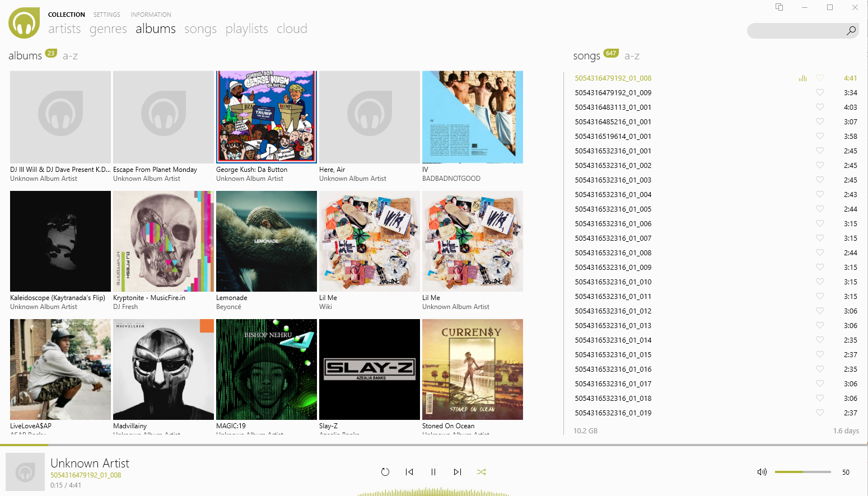
Task: Select the Collection section
Action: coord(67,15)
